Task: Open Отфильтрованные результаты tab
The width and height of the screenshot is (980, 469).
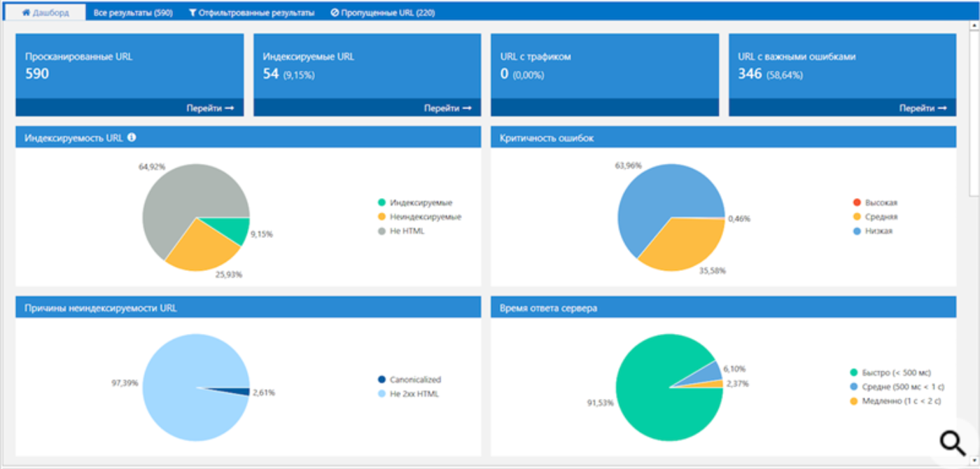Action: [x=251, y=13]
